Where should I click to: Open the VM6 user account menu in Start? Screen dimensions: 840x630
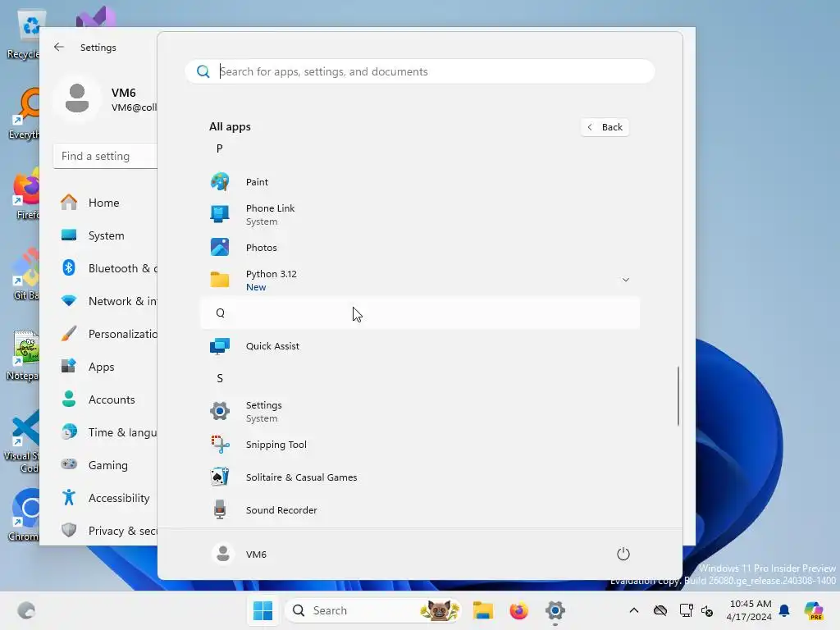point(240,554)
